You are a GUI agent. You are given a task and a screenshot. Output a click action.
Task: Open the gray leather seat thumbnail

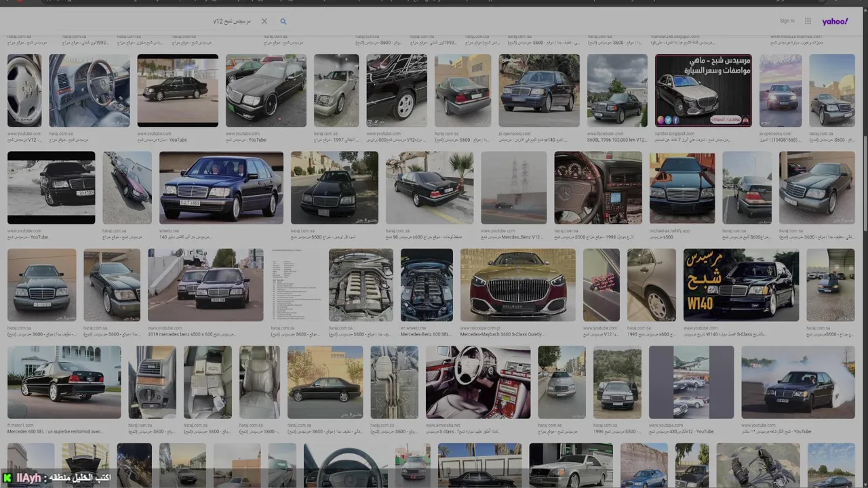coord(260,382)
